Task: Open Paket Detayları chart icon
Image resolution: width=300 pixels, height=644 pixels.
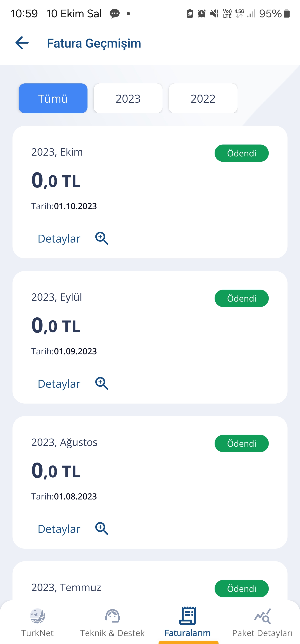Action: click(262, 616)
